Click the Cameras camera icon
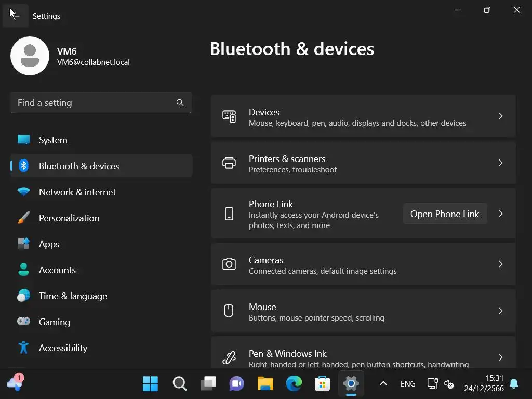The image size is (532, 399). tap(229, 264)
